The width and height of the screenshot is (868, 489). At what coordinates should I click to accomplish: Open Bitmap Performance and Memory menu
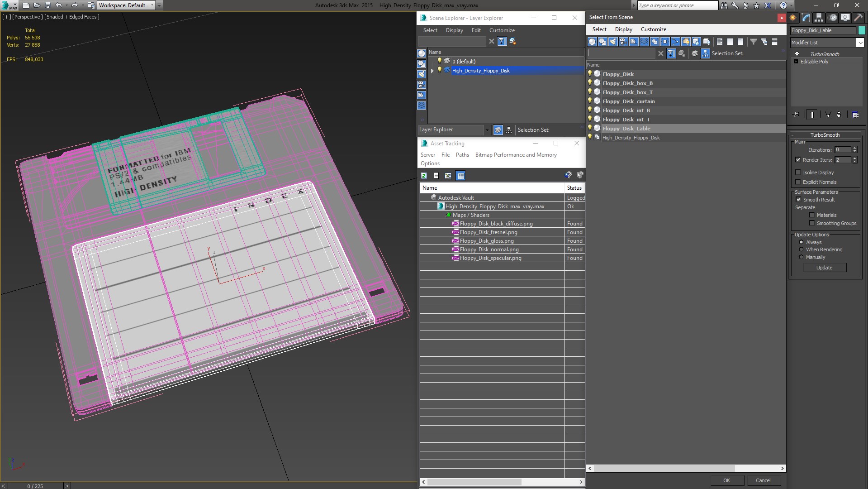pyautogui.click(x=516, y=155)
